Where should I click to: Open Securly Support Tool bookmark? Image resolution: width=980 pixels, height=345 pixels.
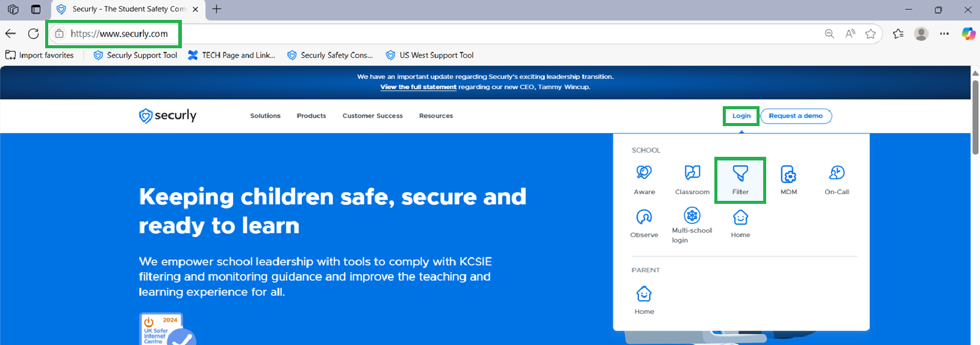click(136, 55)
